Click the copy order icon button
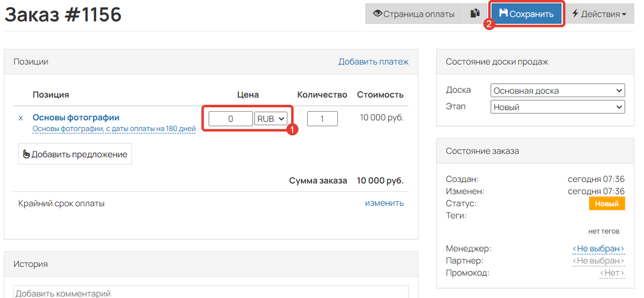The height and width of the screenshot is (298, 644). coord(475,14)
